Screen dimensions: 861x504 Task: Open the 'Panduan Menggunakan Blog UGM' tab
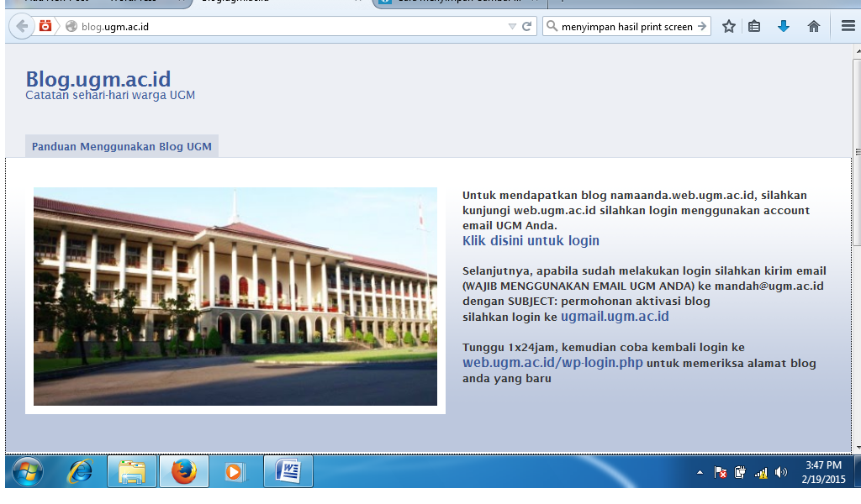pyautogui.click(x=122, y=146)
